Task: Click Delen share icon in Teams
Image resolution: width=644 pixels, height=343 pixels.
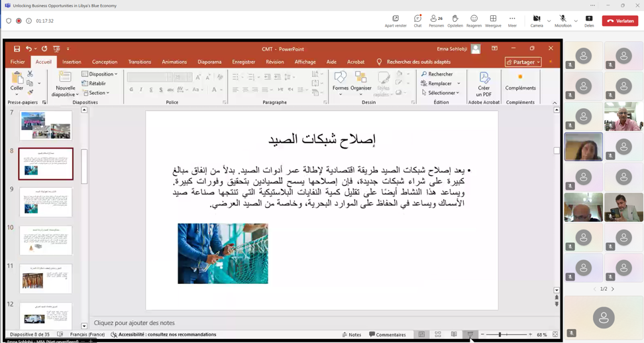Action: [x=589, y=21]
